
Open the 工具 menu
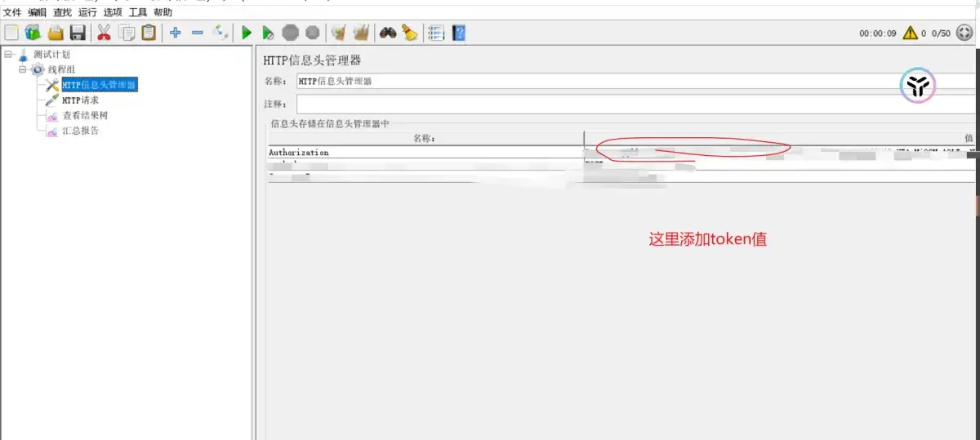click(x=138, y=12)
